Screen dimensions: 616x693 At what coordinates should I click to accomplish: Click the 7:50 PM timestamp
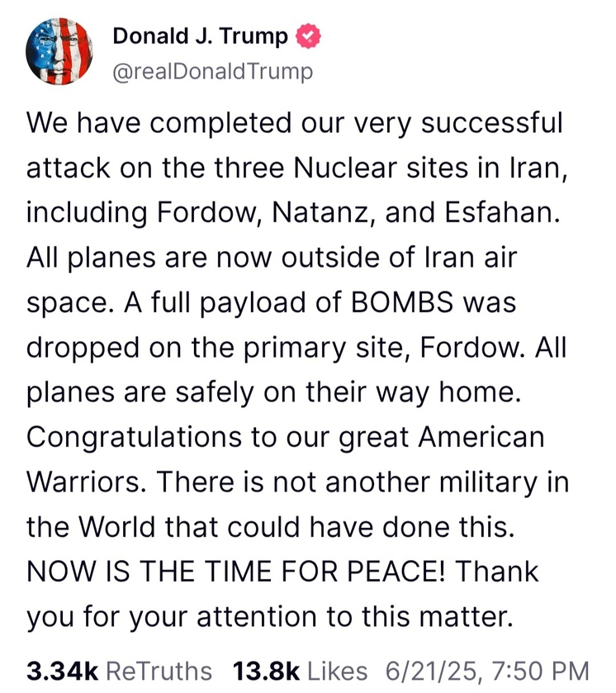[x=540, y=671]
